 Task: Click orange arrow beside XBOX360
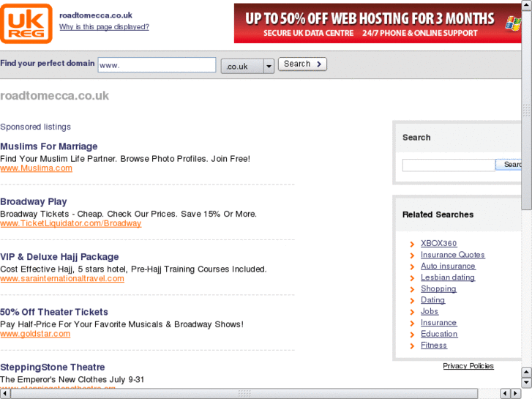pos(412,244)
